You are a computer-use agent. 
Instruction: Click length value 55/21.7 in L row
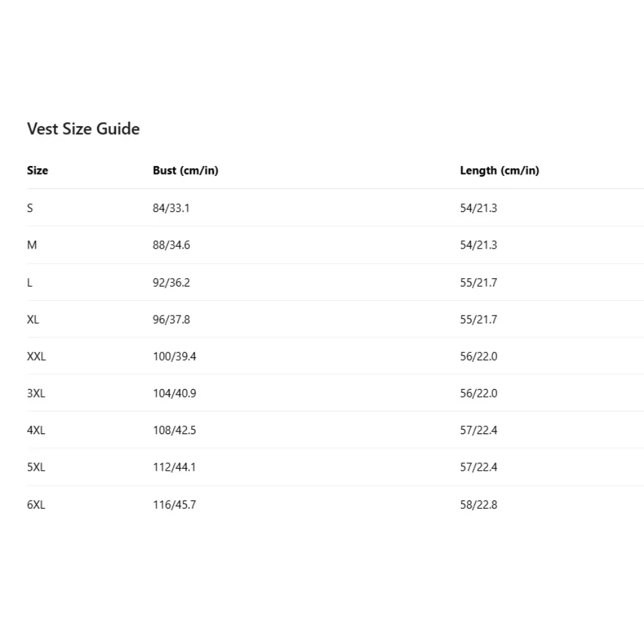(478, 283)
